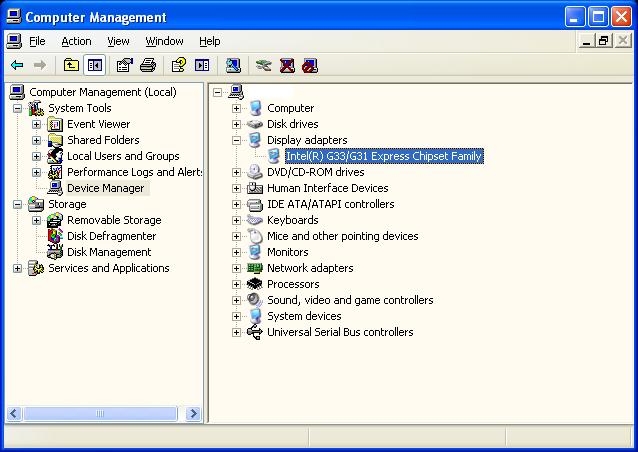Select Computer Management (Local) root node
Screen dimensions: 638x452
coord(103,92)
